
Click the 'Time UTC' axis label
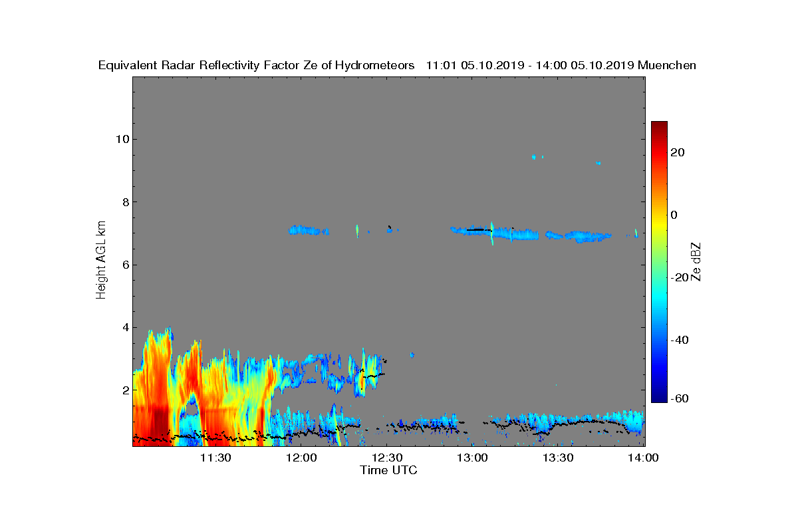pyautogui.click(x=388, y=470)
